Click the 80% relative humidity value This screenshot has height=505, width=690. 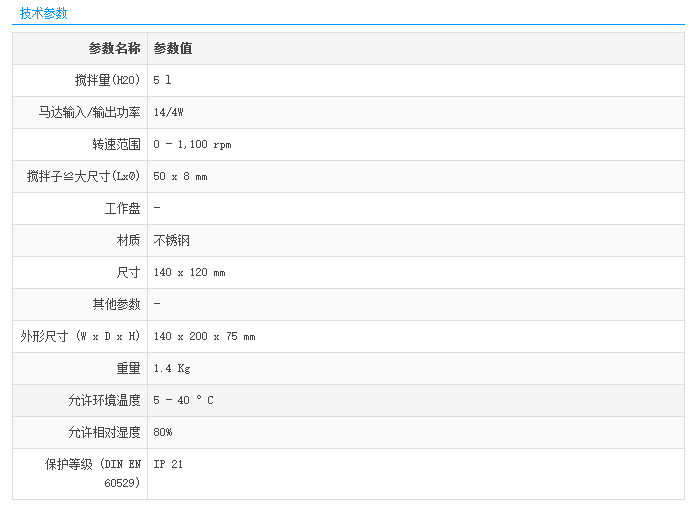[163, 432]
